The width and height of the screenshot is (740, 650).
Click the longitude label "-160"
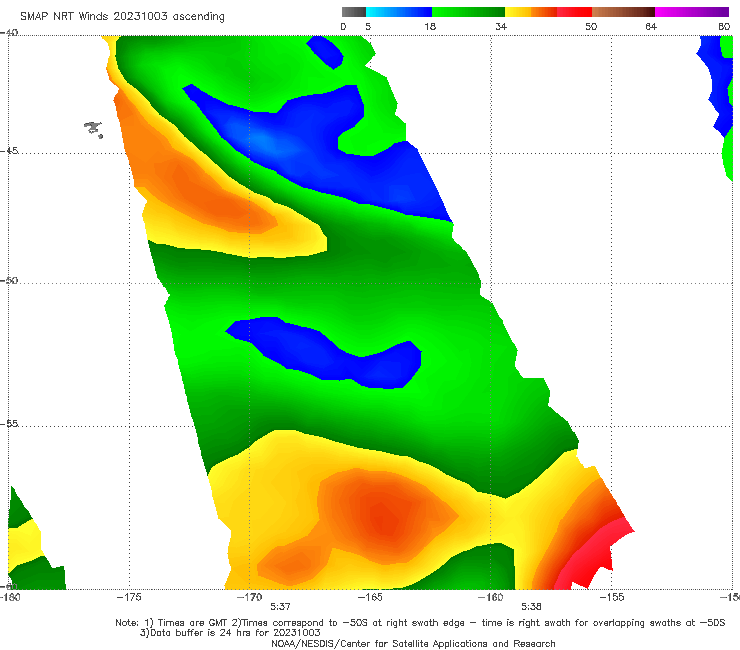tap(491, 597)
